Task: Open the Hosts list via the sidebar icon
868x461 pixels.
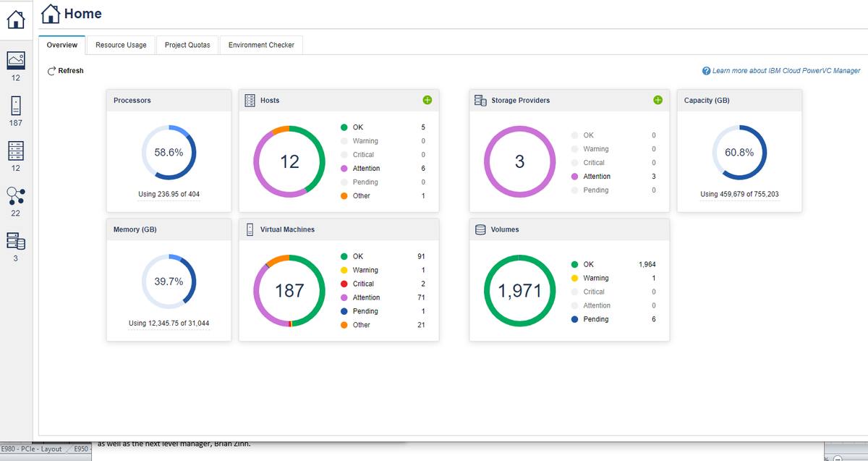Action: [x=14, y=151]
